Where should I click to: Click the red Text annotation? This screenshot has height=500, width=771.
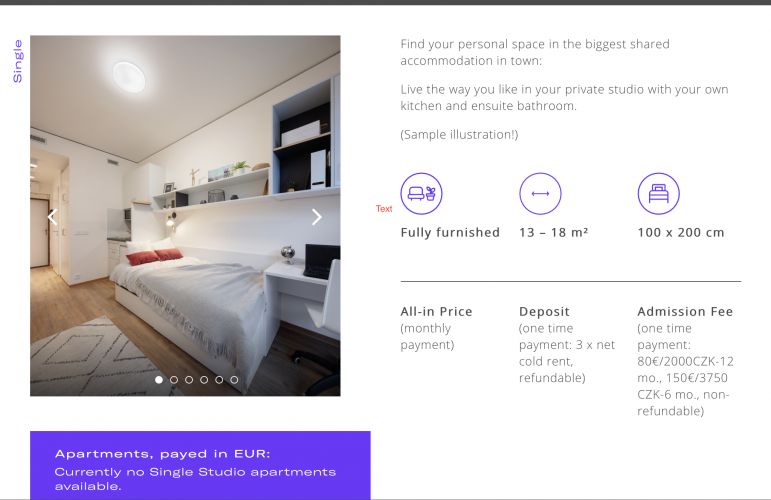click(384, 208)
